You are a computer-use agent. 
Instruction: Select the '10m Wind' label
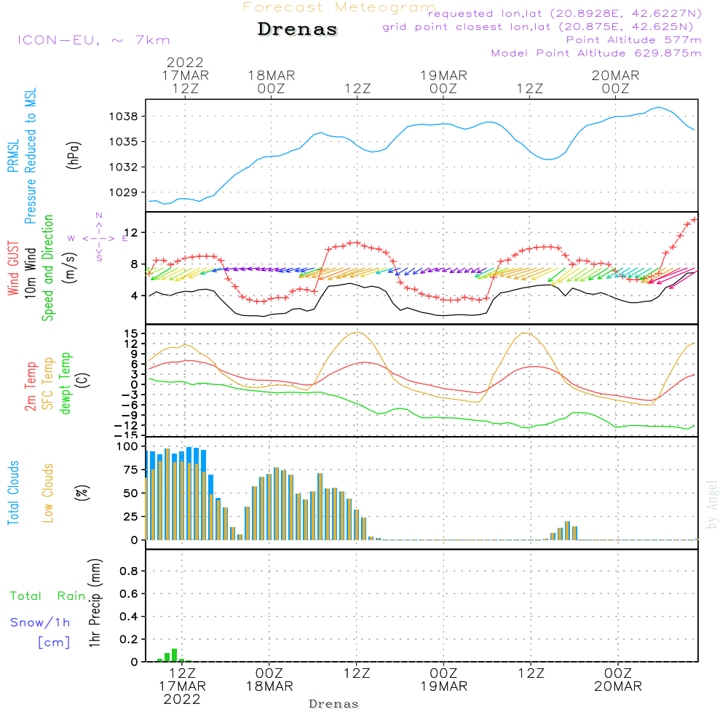coord(30,273)
